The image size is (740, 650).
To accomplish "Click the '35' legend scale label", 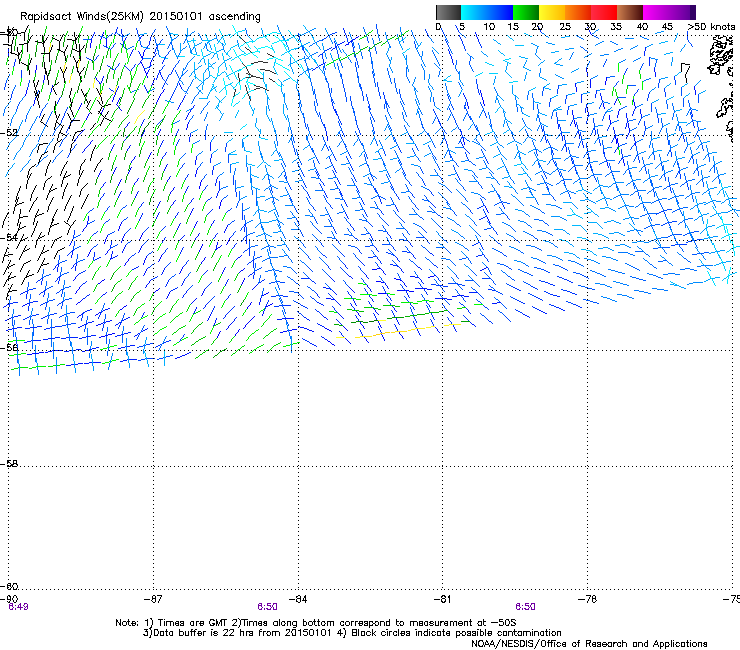I will 616,26.
